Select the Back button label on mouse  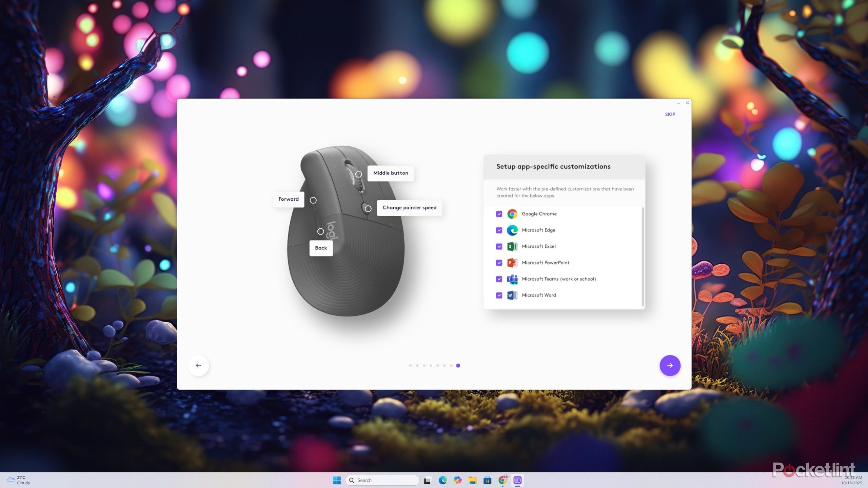tap(321, 248)
